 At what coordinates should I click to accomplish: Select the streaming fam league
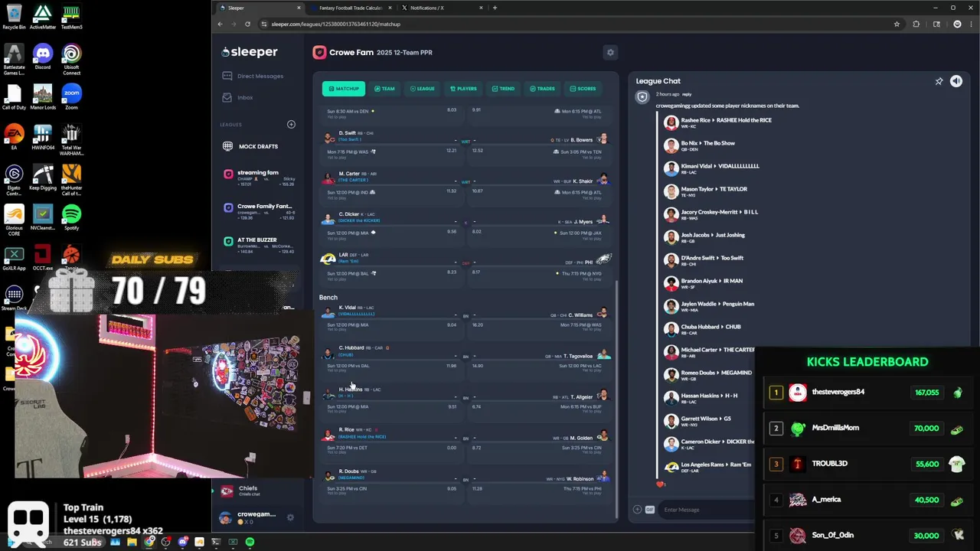click(x=259, y=177)
